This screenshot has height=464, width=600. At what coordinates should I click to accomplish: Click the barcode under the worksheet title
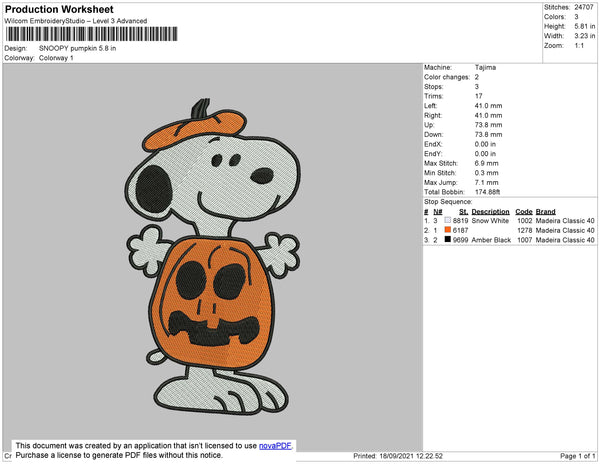point(91,34)
